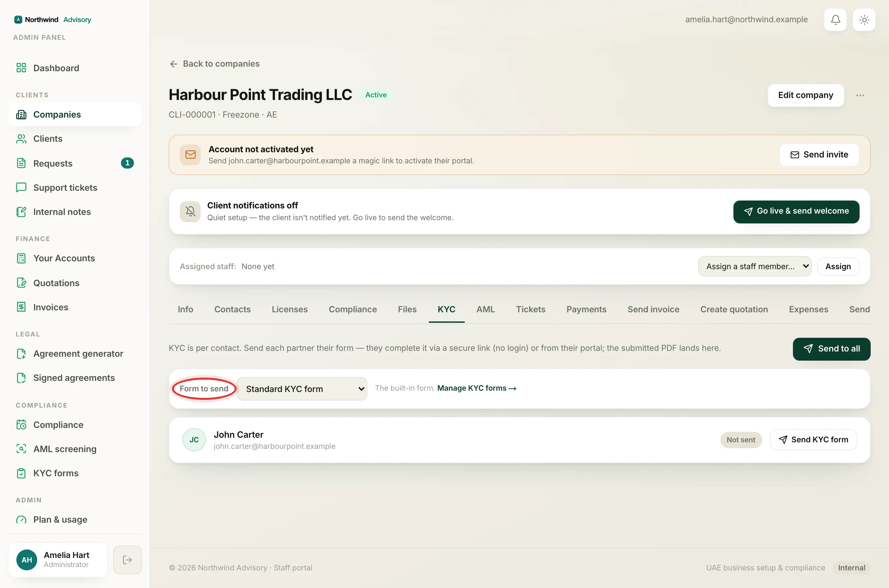889x588 pixels.
Task: Click the Requests badge showing 1
Action: coord(127,163)
